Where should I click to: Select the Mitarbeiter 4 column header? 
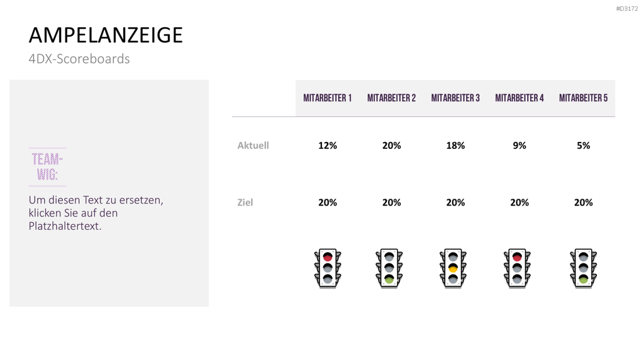[519, 98]
